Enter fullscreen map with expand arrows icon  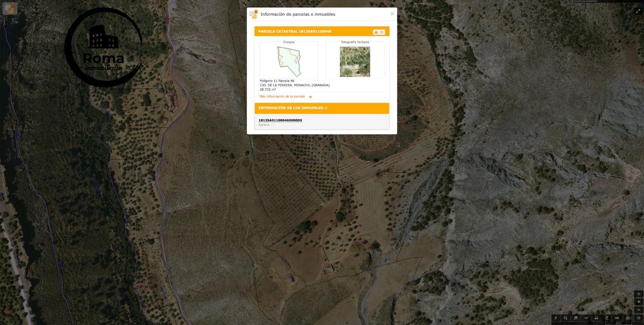tap(638, 11)
